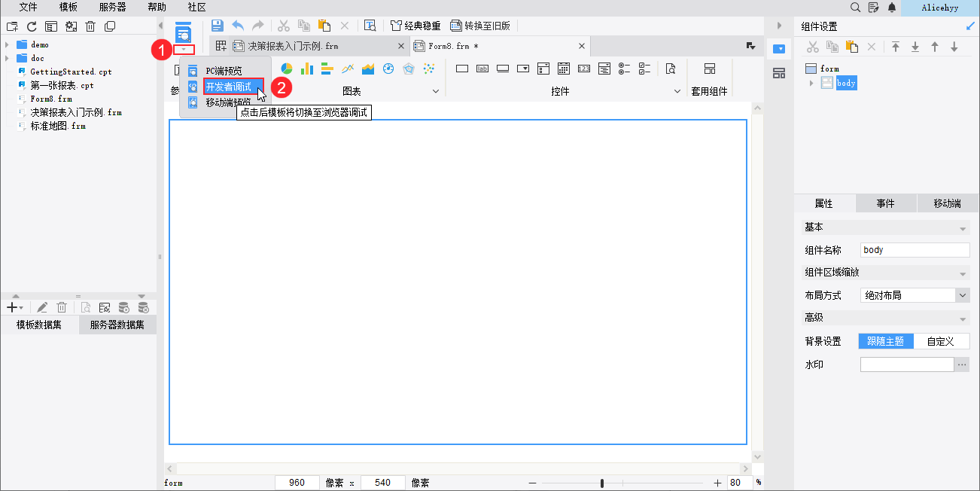
Task: Insert a scatter chart component
Action: [x=429, y=69]
